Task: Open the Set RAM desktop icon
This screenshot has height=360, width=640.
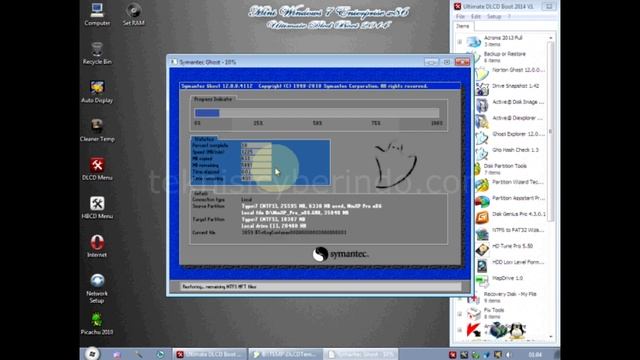Action: click(133, 14)
